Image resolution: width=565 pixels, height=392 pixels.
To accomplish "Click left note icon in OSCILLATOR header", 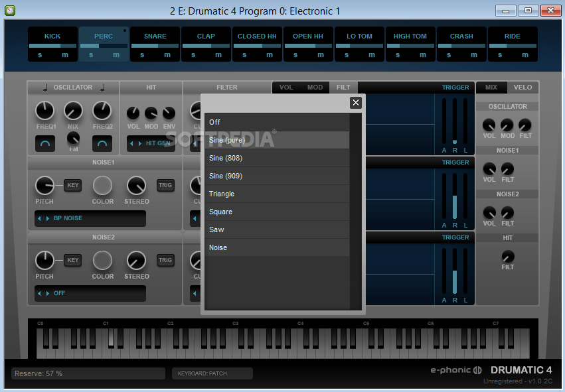I will 45,88.
